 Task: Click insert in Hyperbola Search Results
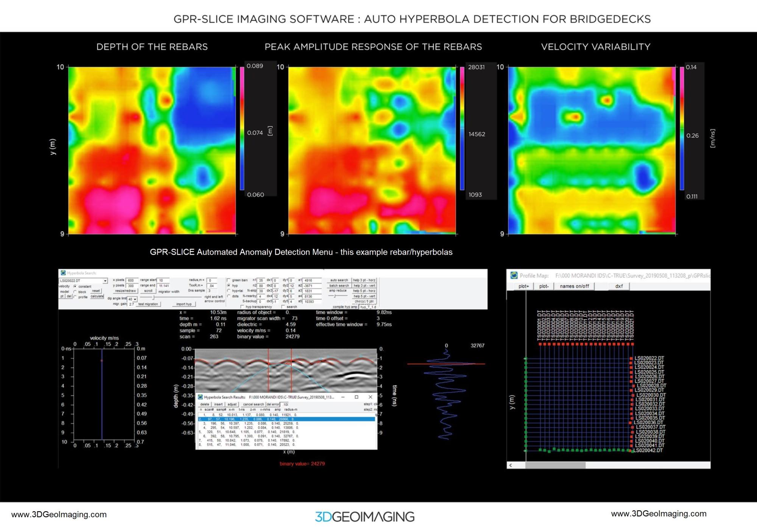[x=218, y=404]
